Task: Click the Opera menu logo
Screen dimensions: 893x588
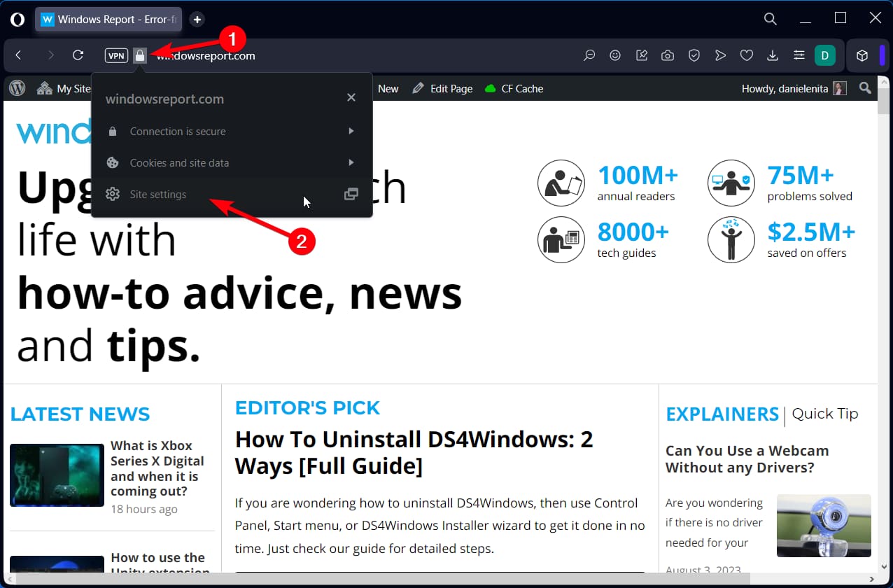Action: point(17,20)
